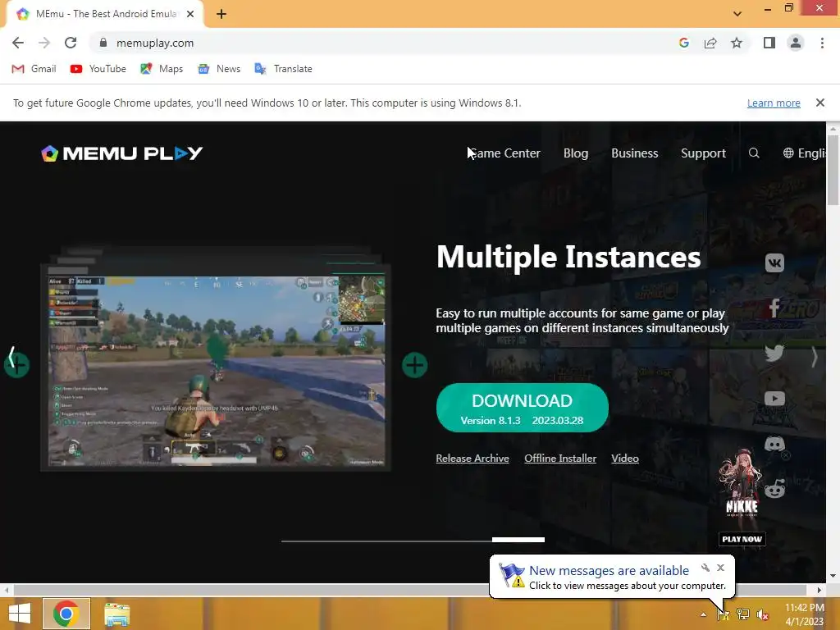
Task: Go to previous slide arrow
Action: [11, 357]
